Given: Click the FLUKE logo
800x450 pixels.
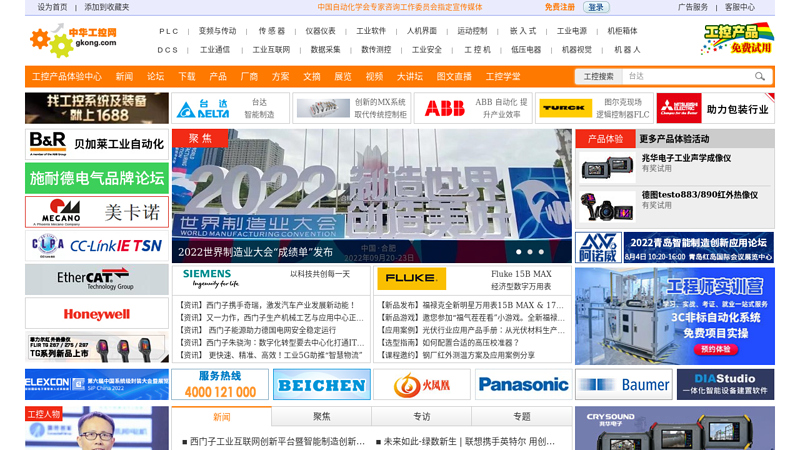Looking at the screenshot, I should [x=411, y=279].
